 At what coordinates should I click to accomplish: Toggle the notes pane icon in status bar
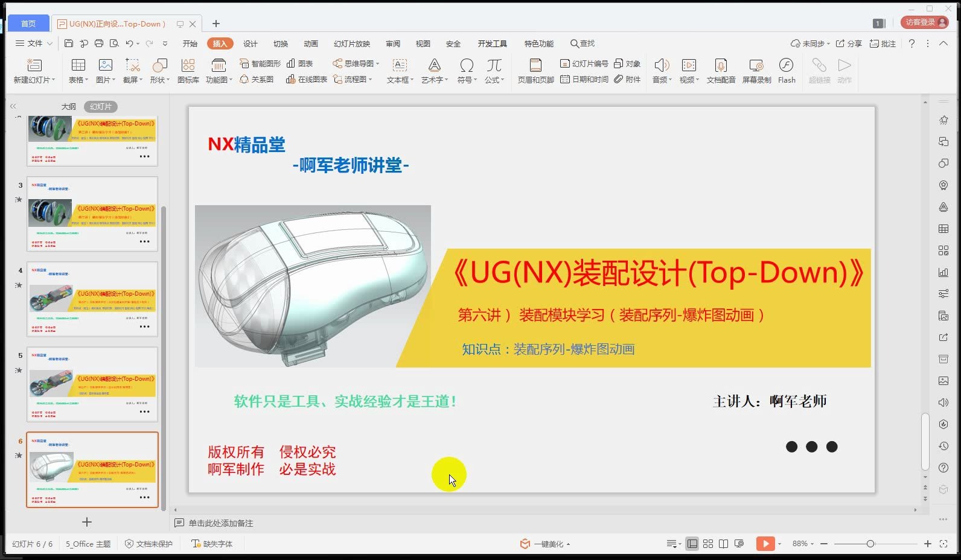671,544
